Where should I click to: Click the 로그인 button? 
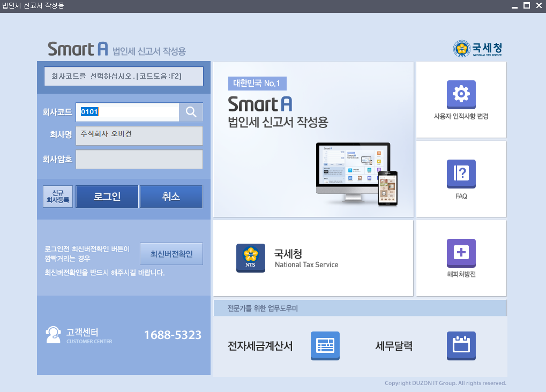tap(107, 197)
